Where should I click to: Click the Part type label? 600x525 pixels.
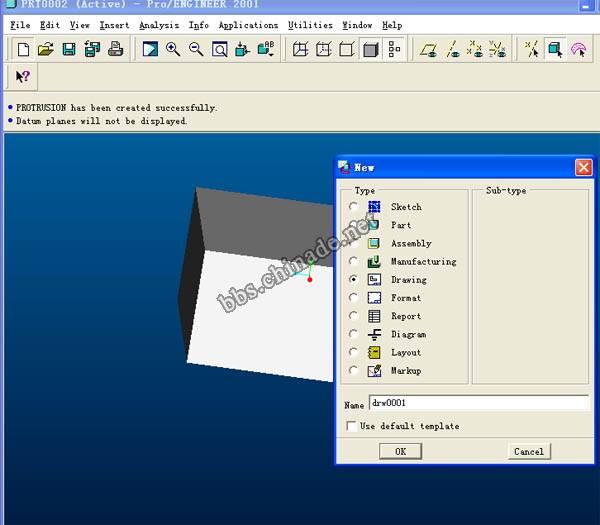pyautogui.click(x=401, y=225)
